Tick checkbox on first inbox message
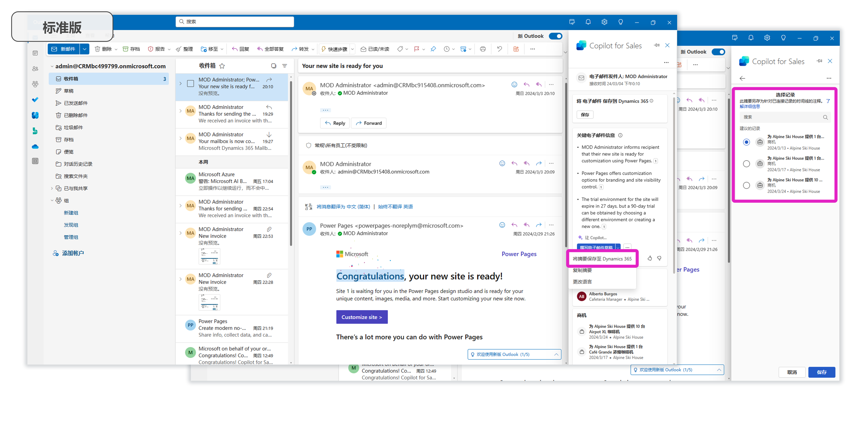 pyautogui.click(x=190, y=83)
